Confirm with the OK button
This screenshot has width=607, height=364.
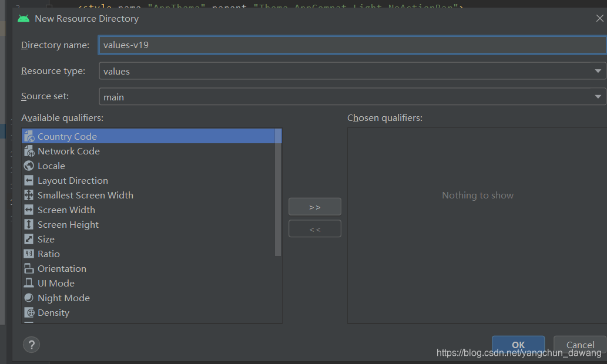pyautogui.click(x=518, y=345)
